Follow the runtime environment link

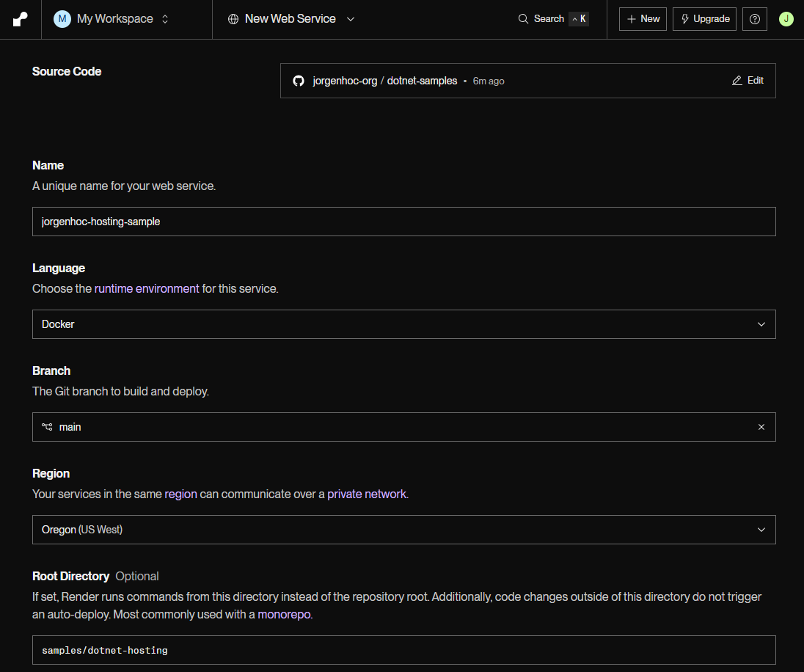(x=147, y=289)
